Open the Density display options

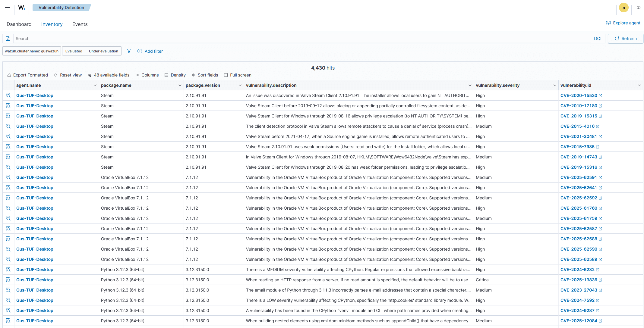click(175, 75)
